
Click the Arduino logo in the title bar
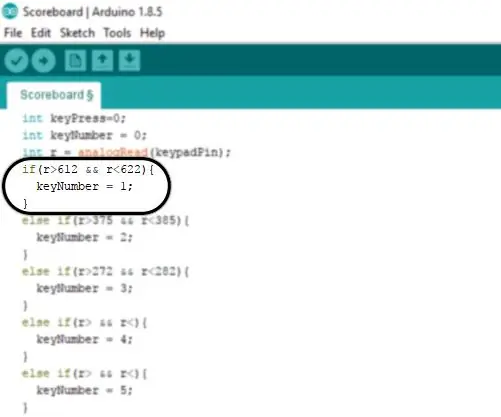[10, 11]
